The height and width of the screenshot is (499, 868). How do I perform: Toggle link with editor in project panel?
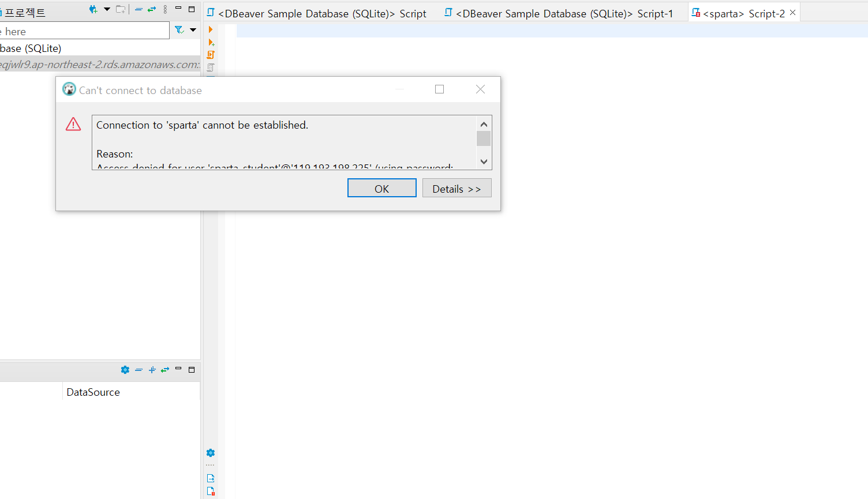pos(165,370)
